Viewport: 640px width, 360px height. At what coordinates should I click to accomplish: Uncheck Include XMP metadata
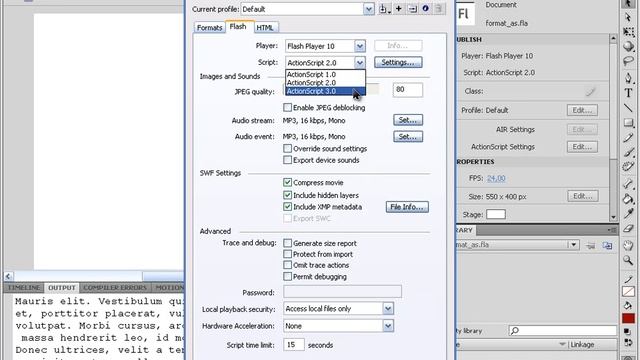[287, 207]
